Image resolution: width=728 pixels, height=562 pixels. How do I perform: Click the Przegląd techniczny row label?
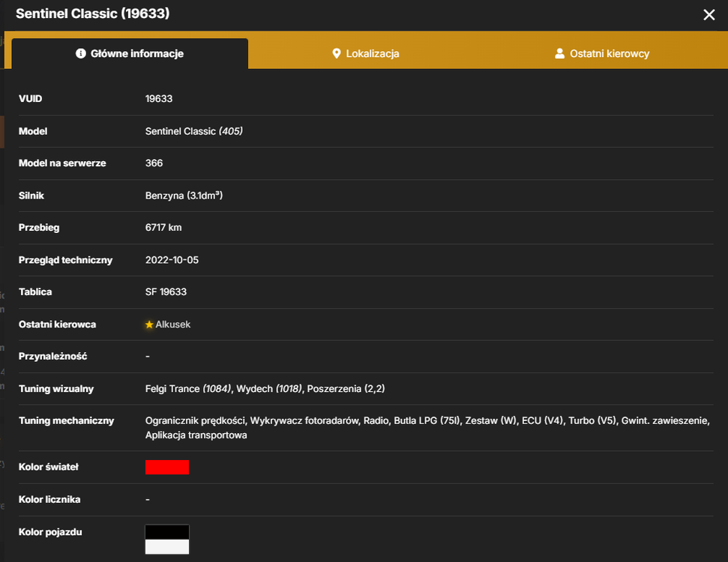click(65, 260)
